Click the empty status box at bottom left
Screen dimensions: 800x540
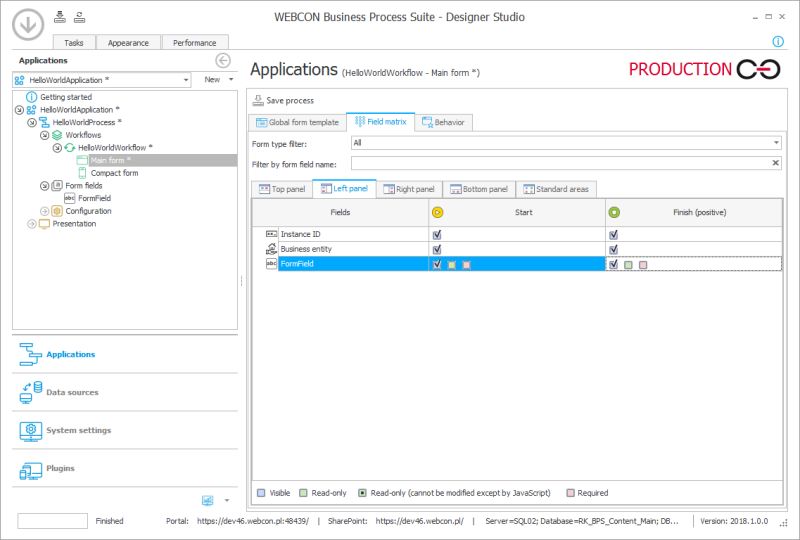53,521
